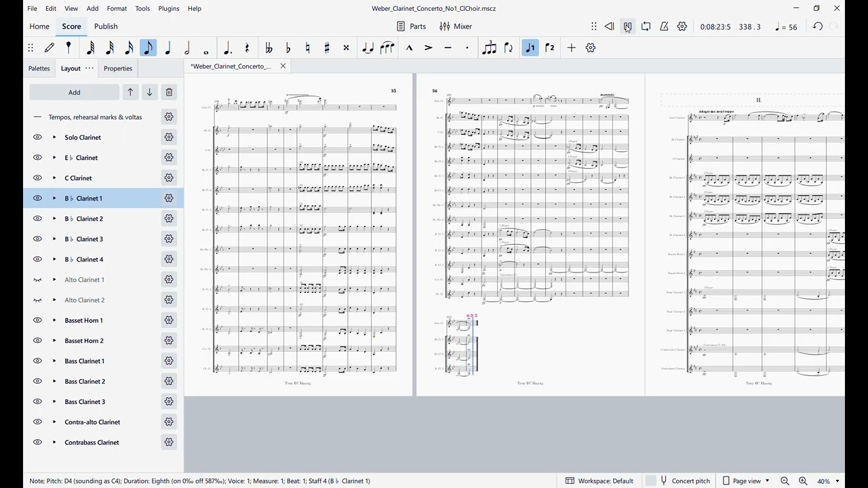Add marcato articulation
The image size is (868, 488).
point(410,47)
